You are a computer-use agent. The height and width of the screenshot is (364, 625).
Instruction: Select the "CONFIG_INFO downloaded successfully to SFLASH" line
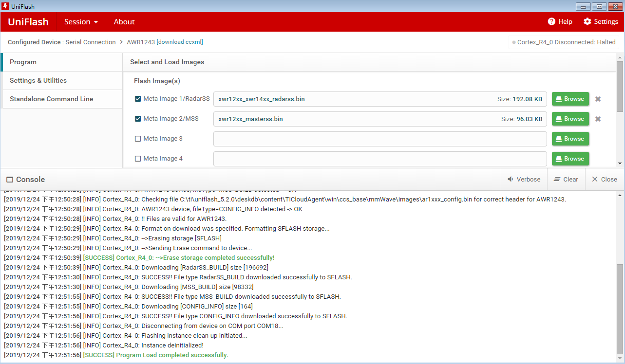click(175, 316)
